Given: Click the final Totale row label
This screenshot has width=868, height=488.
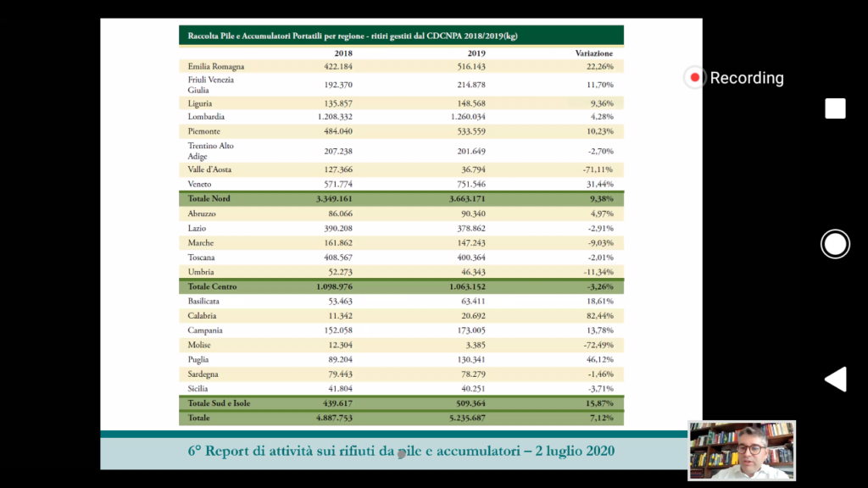Looking at the screenshot, I should [199, 418].
